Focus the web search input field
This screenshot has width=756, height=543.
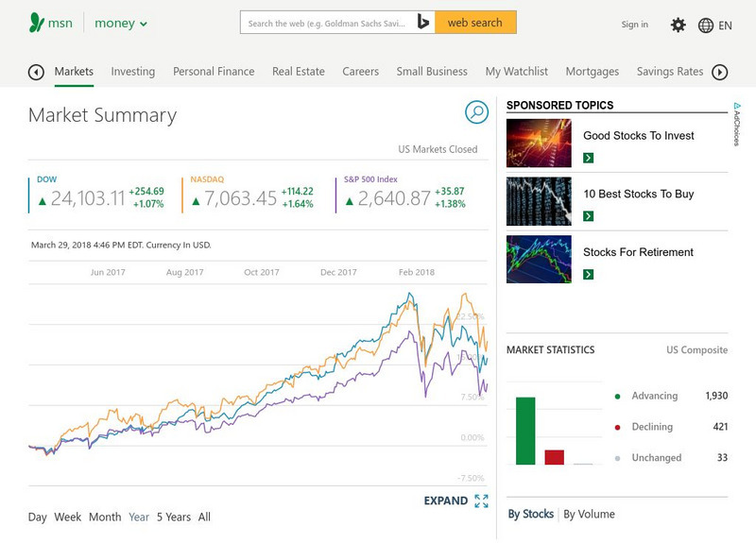coord(326,23)
